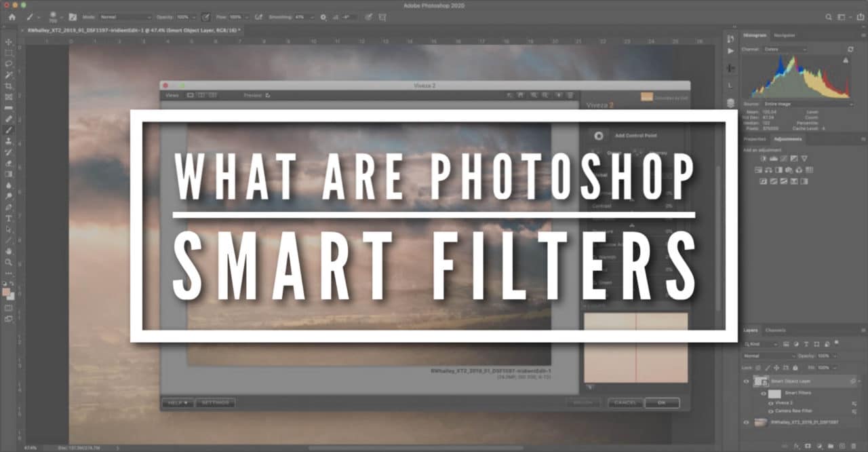
Task: Open the Channel dropdown in the Histogram panel
Action: 786,49
